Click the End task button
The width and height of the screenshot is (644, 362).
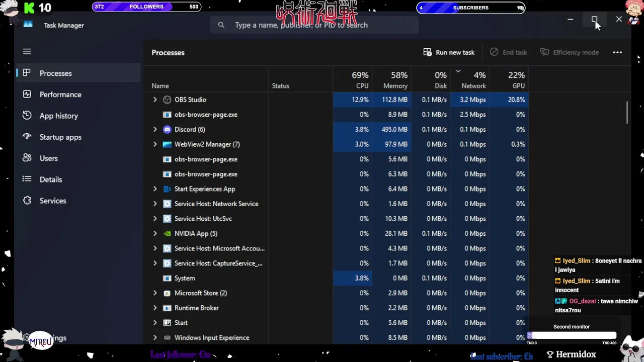coord(508,52)
